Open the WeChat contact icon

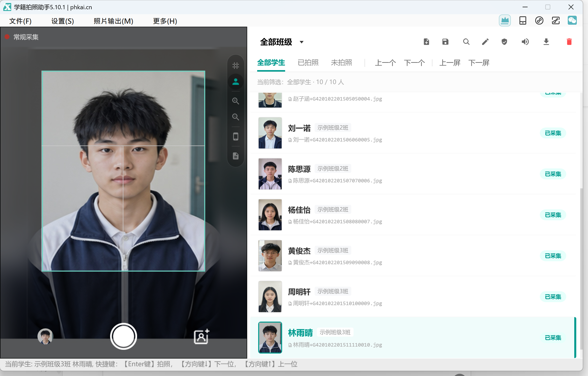coord(572,20)
